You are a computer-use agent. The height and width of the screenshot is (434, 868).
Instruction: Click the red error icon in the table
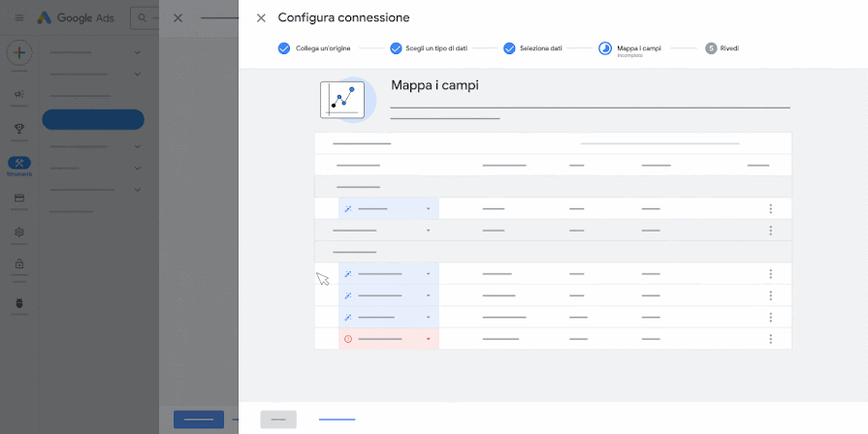[x=348, y=339]
